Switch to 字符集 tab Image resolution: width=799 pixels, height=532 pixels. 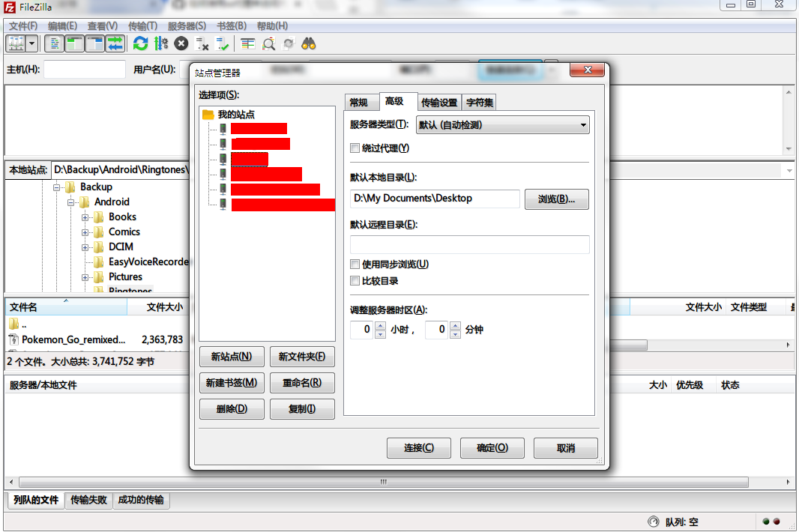tap(480, 103)
